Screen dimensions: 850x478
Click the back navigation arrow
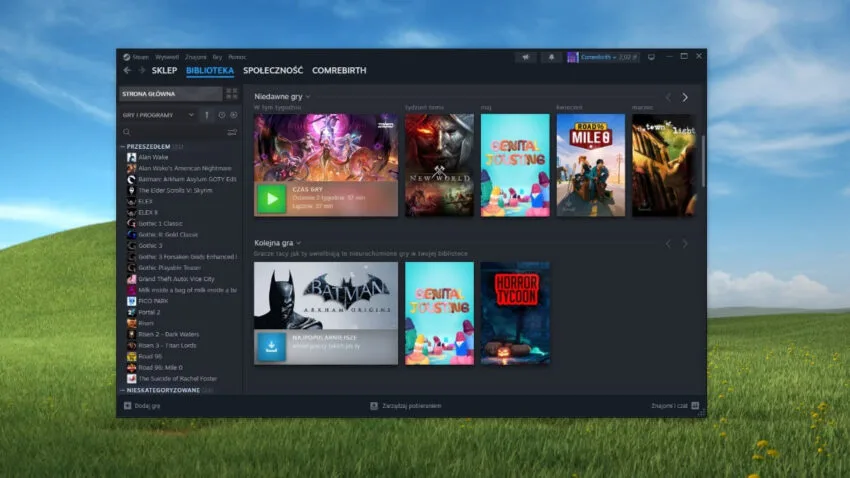click(x=127, y=70)
